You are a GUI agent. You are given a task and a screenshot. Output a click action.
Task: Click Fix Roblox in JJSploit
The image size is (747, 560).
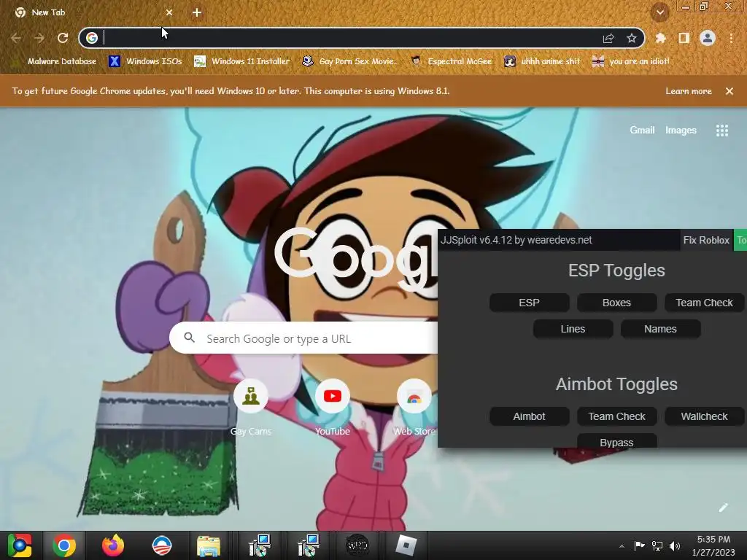click(x=706, y=240)
